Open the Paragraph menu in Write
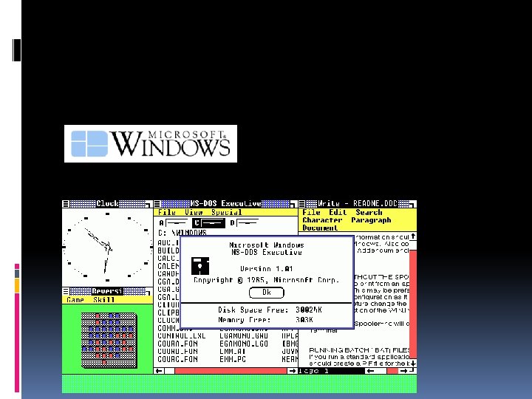Image resolution: width=532 pixels, height=399 pixels. (x=371, y=220)
